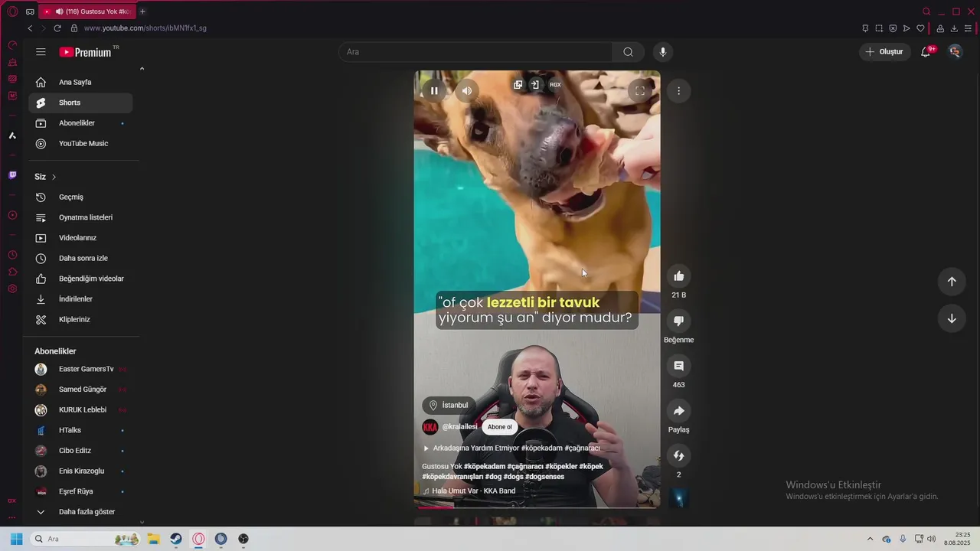Click the YouTube Shorts address bar URL

click(145, 28)
